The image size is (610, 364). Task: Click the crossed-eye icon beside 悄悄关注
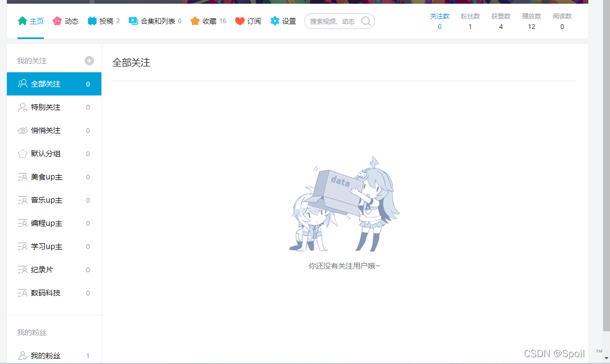coord(23,130)
